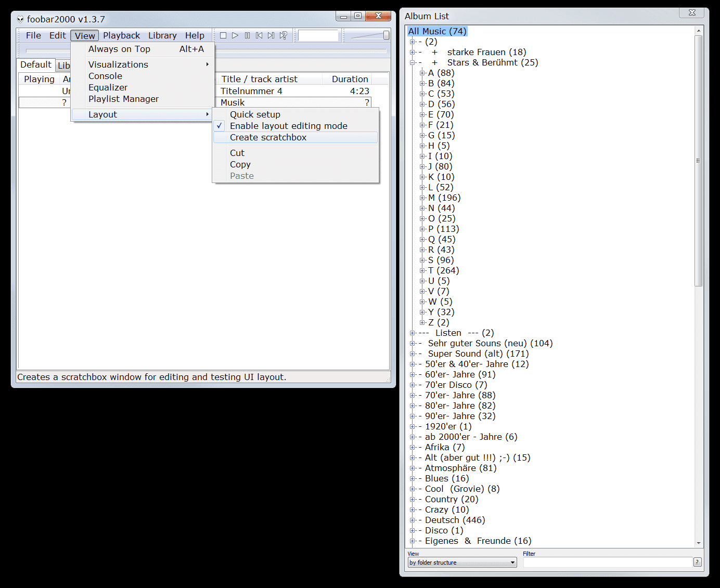Close the Album List window

coord(692,12)
